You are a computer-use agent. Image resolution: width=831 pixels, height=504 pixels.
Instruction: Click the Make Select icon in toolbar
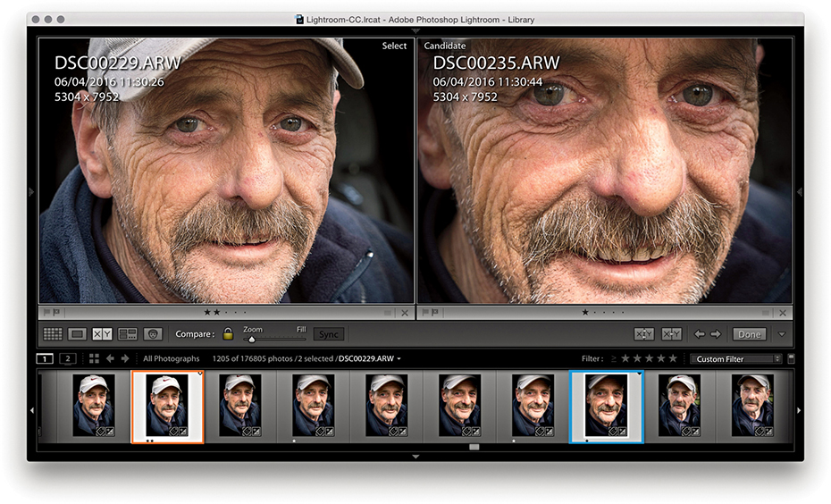(x=672, y=334)
